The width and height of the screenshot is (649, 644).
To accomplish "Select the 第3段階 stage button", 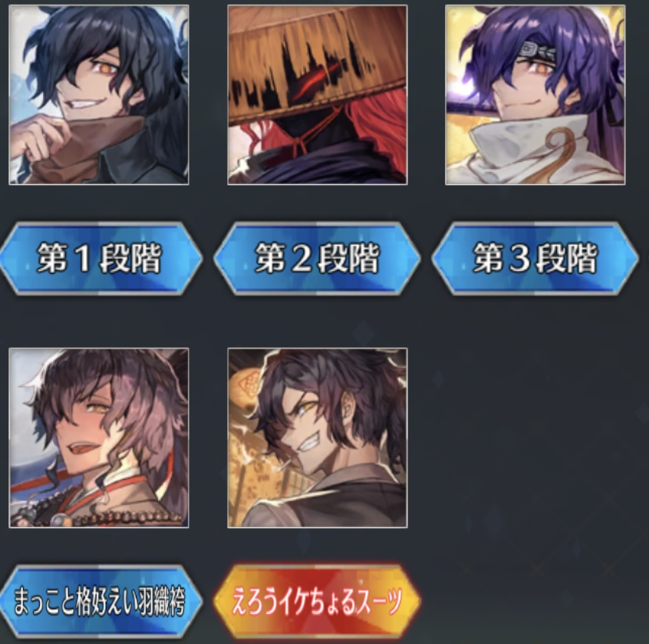I will 535,259.
